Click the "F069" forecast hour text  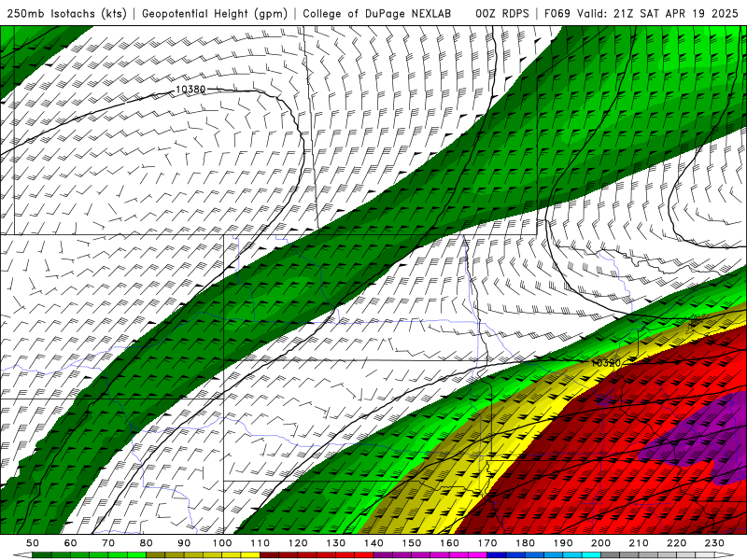click(x=557, y=14)
